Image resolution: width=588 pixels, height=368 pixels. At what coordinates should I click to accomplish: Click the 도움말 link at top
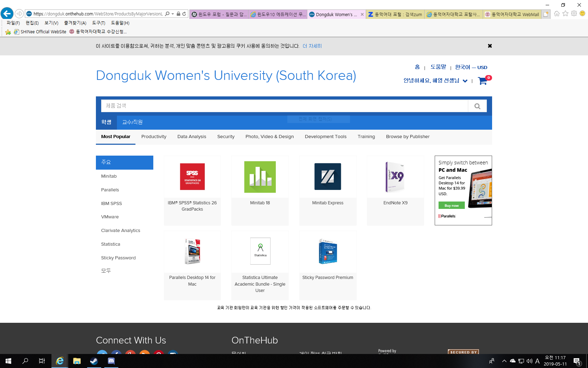tap(438, 67)
